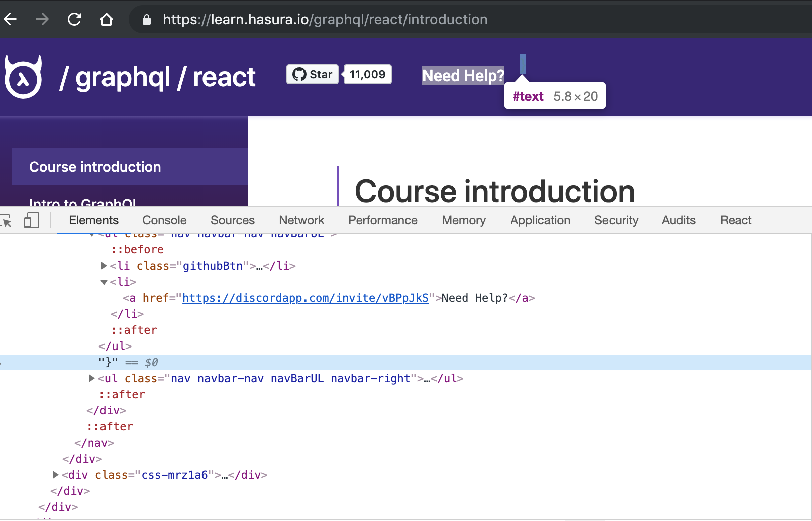Select the </ul> closing tag row
The image size is (812, 521).
click(406, 346)
